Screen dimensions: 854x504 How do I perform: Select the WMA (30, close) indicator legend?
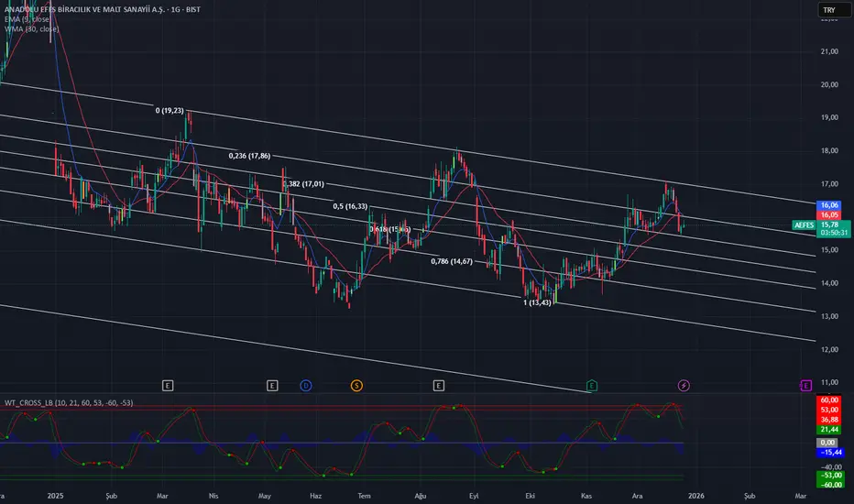(x=31, y=29)
